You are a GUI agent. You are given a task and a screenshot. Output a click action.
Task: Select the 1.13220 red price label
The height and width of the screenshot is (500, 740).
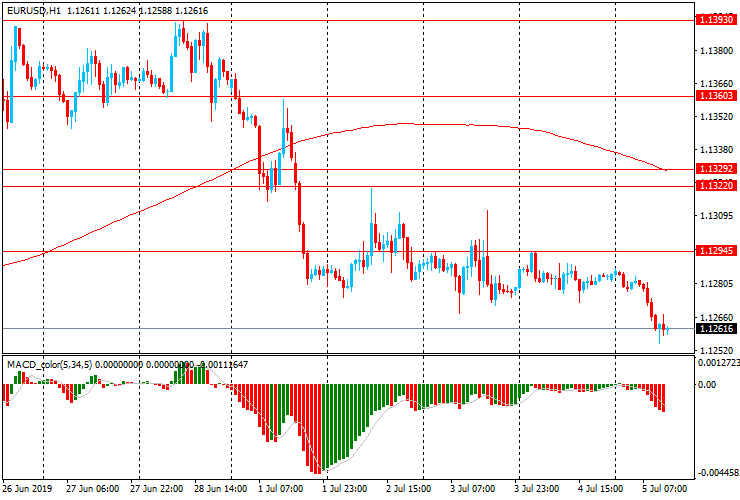coord(716,186)
